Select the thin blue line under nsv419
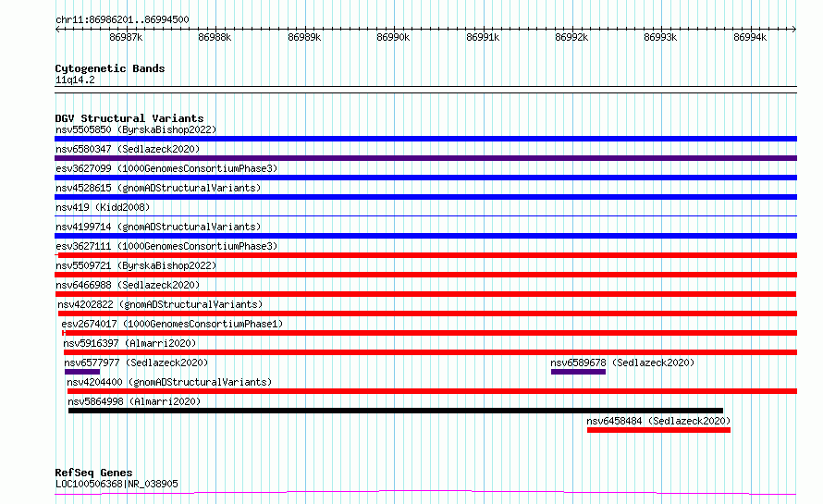The height and width of the screenshot is (504, 823). [x=425, y=215]
